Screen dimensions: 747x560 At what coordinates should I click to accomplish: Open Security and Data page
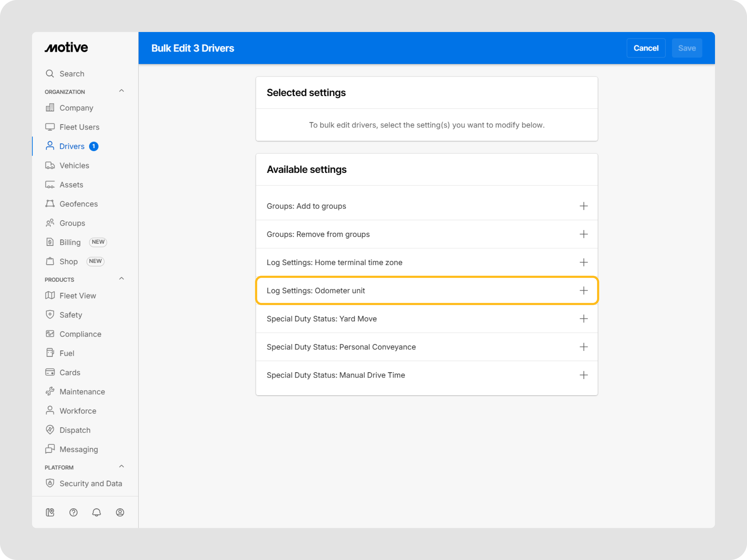click(x=90, y=483)
